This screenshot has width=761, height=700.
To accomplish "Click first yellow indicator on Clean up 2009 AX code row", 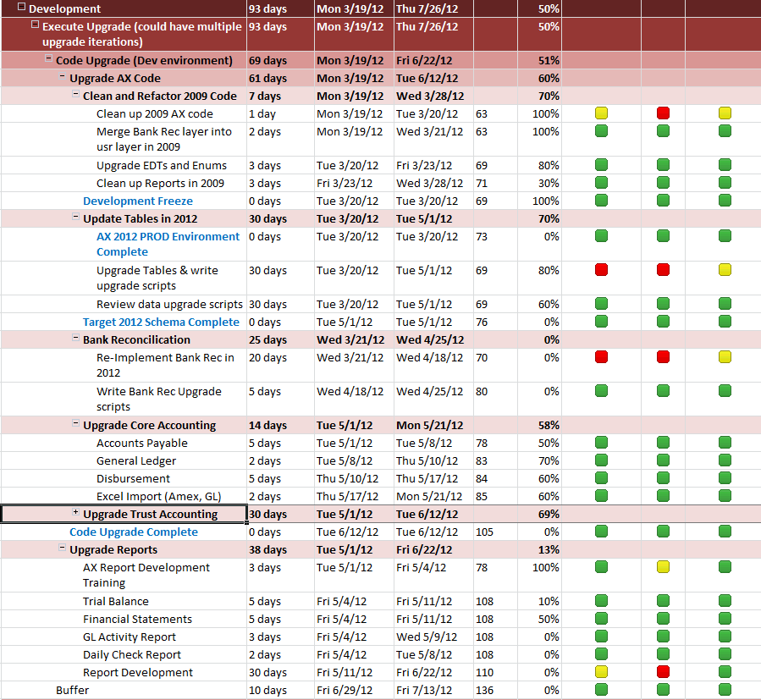I will tap(601, 113).
